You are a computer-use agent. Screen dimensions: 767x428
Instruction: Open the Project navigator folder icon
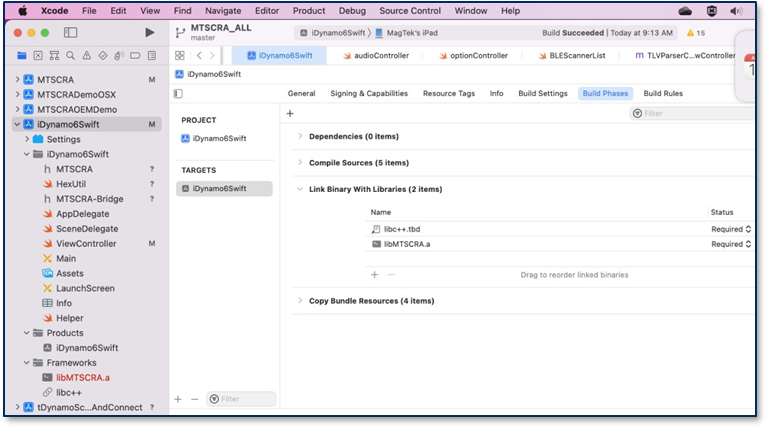[x=22, y=56]
